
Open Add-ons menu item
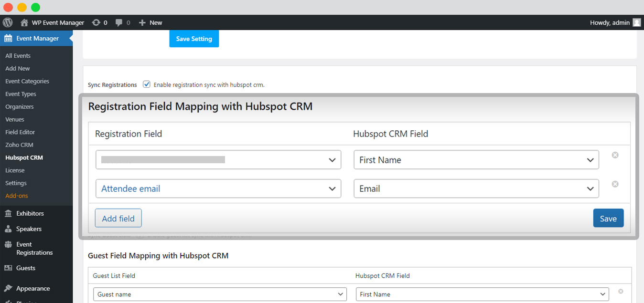pos(17,196)
